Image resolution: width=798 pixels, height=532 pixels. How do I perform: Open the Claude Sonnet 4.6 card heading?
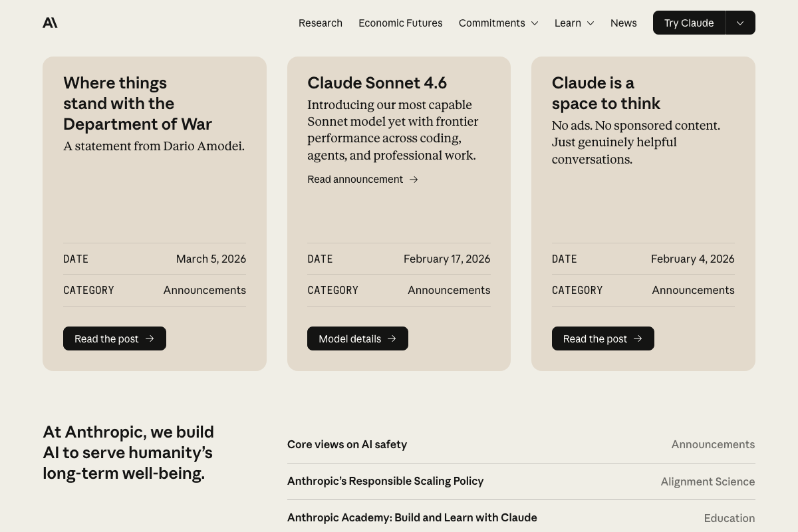[x=377, y=82]
